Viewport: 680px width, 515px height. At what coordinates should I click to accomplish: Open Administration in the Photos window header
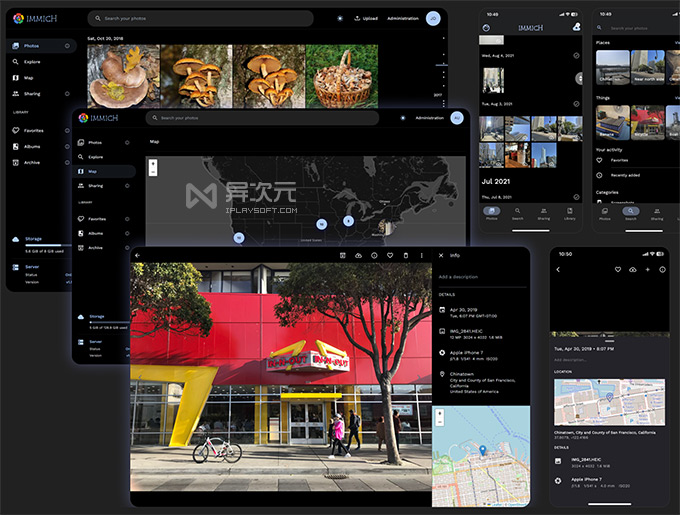click(x=403, y=18)
